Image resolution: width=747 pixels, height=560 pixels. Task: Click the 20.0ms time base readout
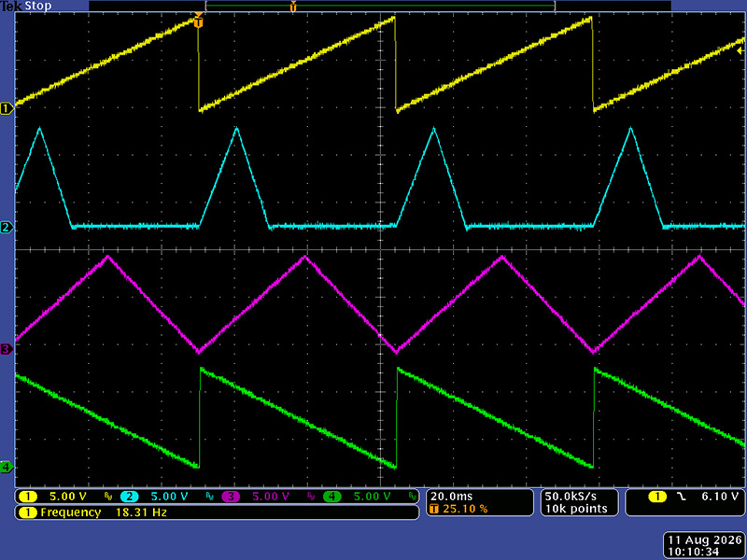[x=452, y=497]
